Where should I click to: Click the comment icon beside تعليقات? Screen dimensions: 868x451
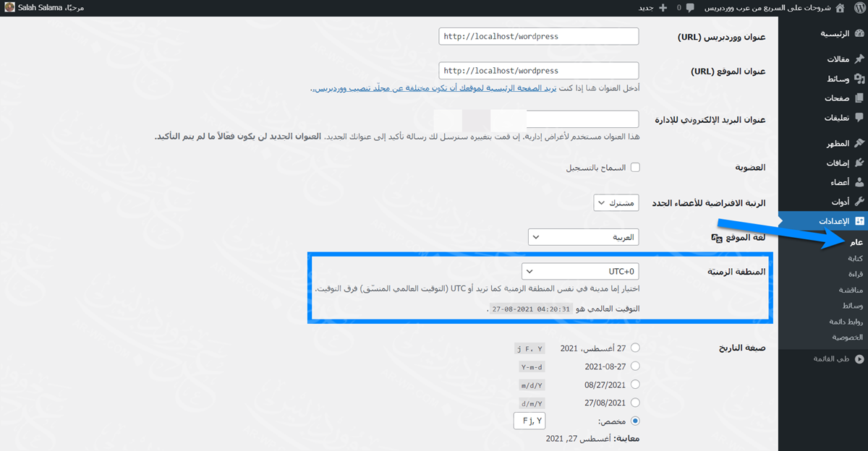[859, 118]
